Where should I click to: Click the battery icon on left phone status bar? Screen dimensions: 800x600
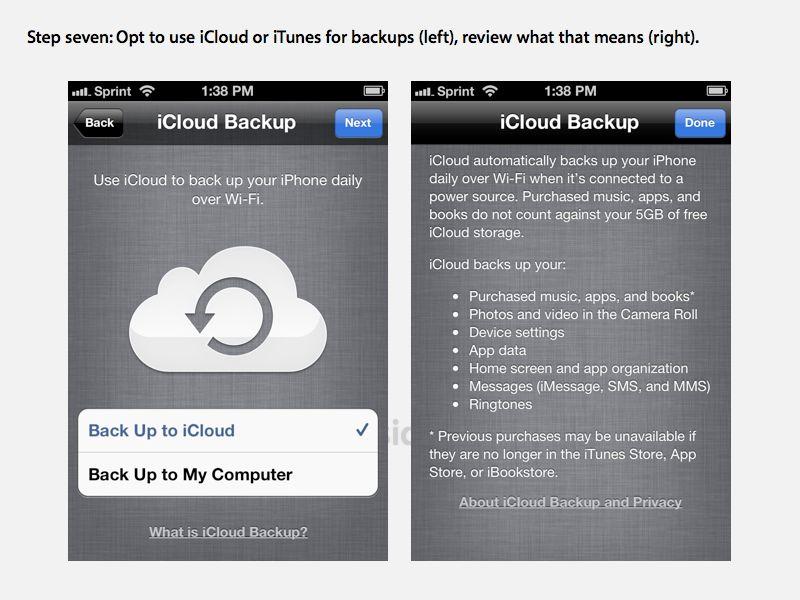point(374,91)
